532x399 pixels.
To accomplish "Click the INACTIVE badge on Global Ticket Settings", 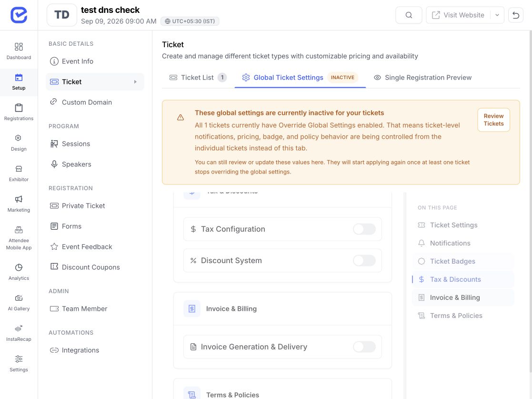I will click(342, 77).
